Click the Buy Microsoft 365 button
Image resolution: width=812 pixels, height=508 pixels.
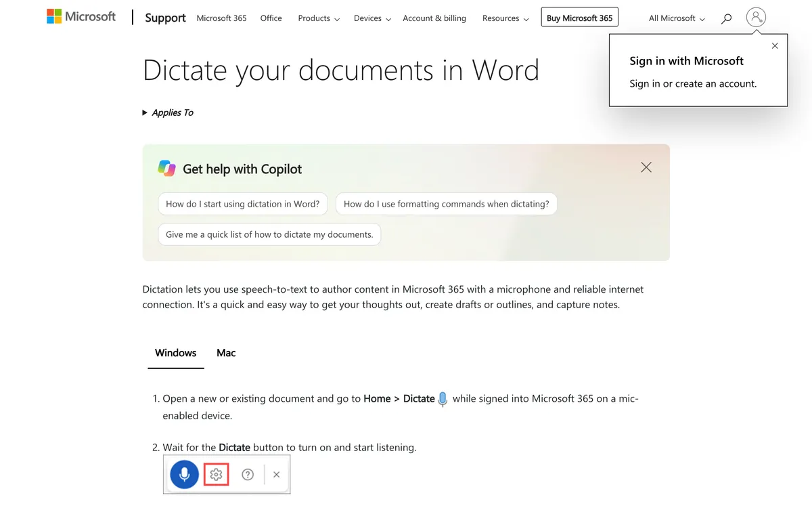coord(579,18)
